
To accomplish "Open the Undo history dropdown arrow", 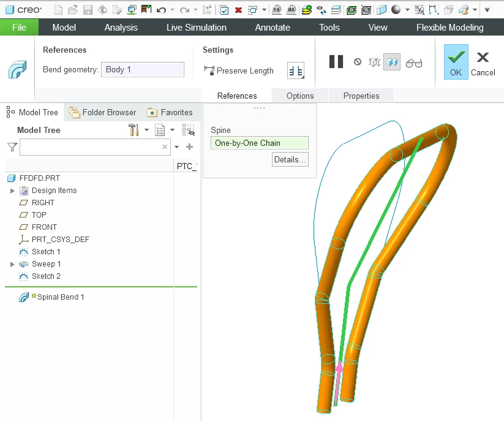I will click(172, 10).
